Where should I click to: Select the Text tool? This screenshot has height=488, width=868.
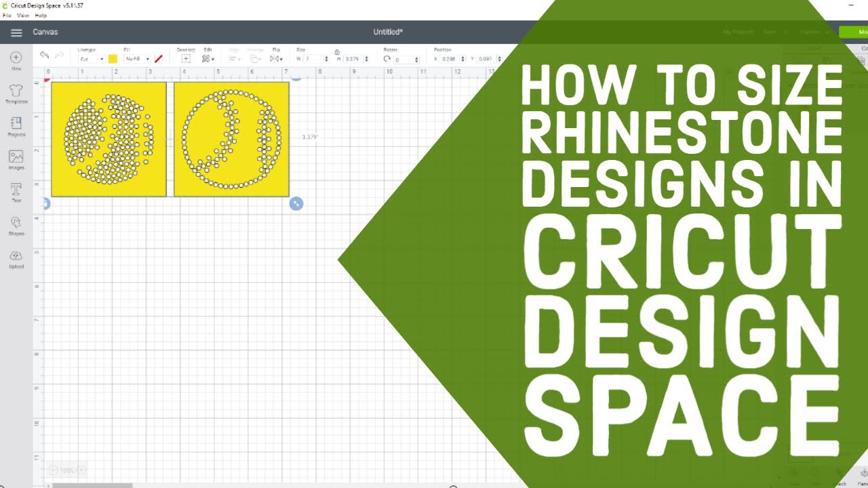16,192
